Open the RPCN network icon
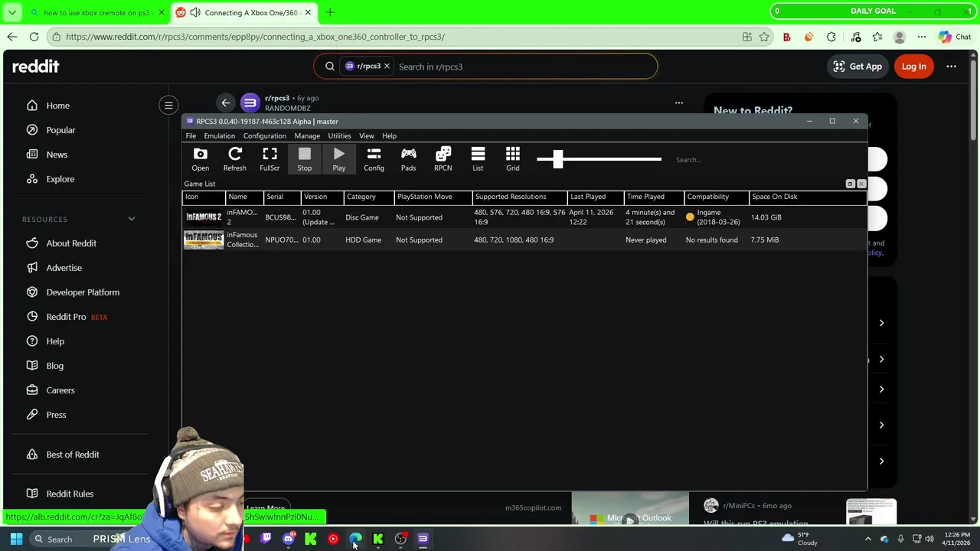Image resolution: width=980 pixels, height=551 pixels. click(x=443, y=159)
